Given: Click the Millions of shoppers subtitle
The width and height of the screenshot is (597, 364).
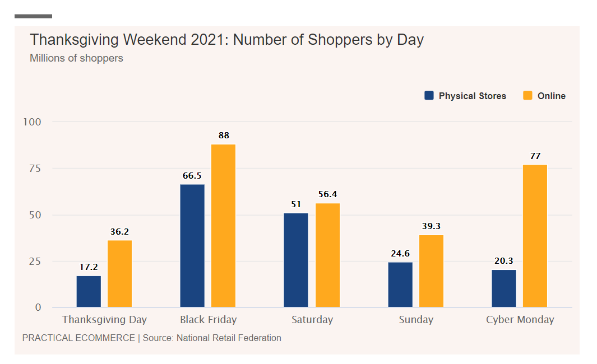Looking at the screenshot, I should tap(76, 58).
